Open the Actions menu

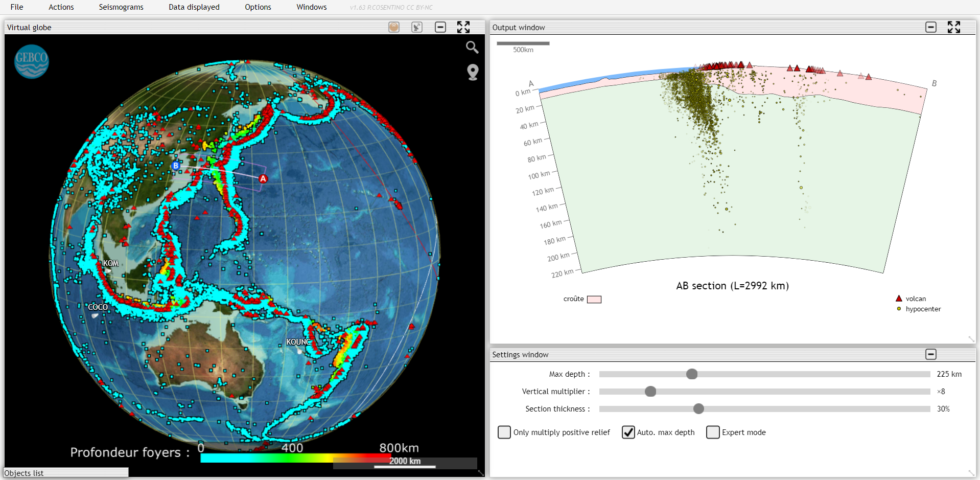[x=61, y=7]
